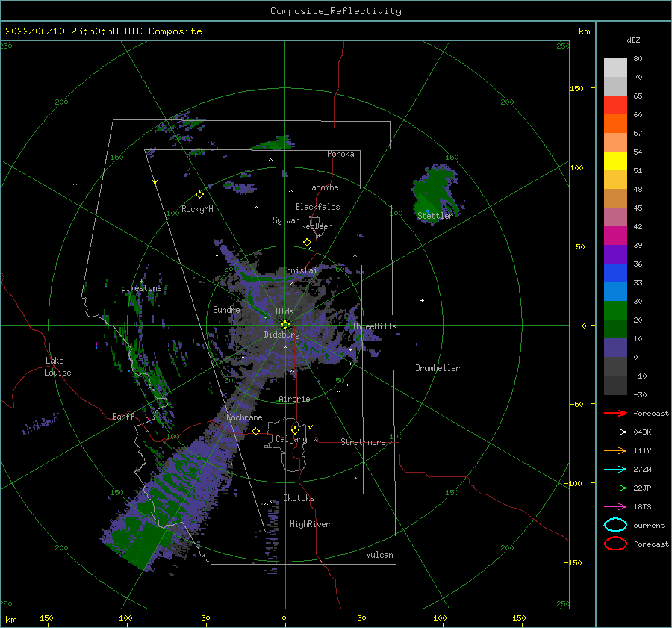Click the dBZ legend heading
The image size is (672, 628).
(633, 40)
